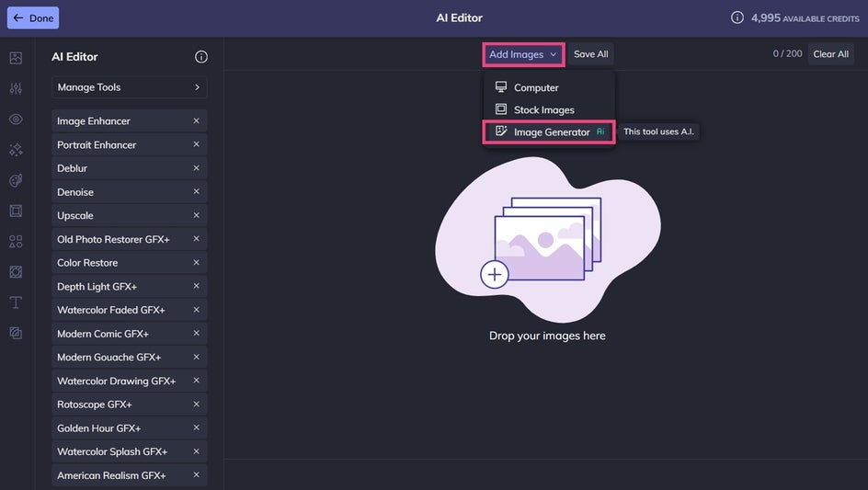Remove Color Restore tool with its X
The height and width of the screenshot is (490, 868).
(x=196, y=262)
